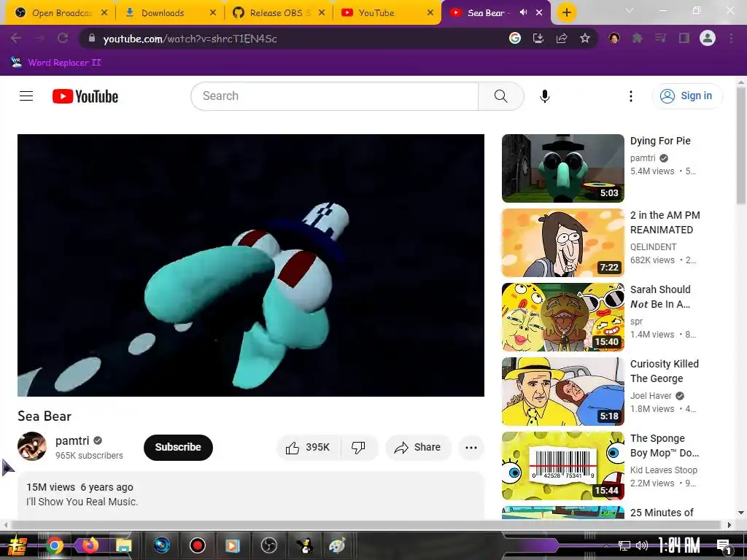Start voice search with the microphone icon
747x560 pixels.
tap(544, 96)
